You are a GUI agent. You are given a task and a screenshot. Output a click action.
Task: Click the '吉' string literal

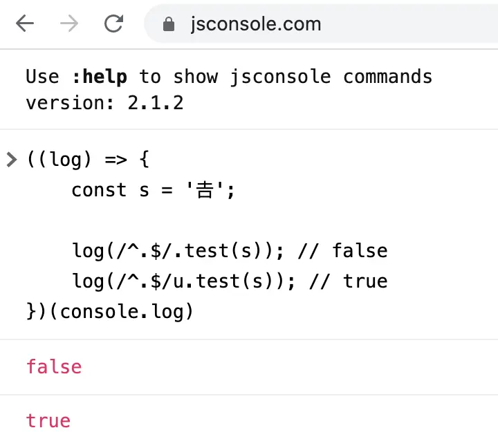point(205,190)
